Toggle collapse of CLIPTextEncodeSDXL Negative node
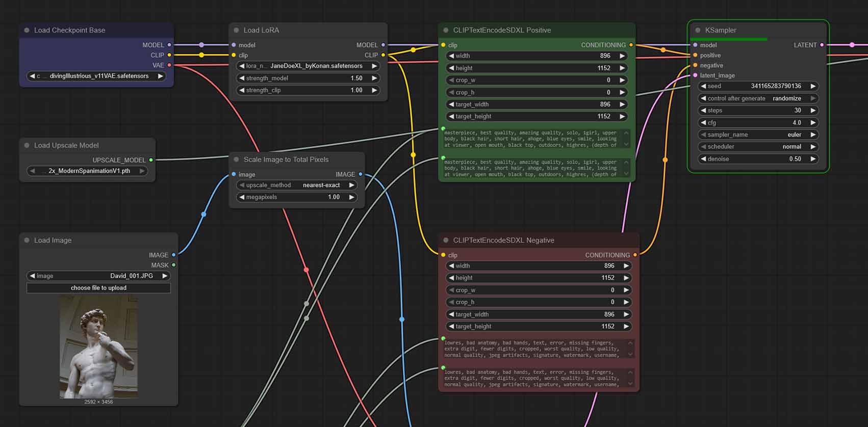Viewport: 868px width, 427px height. tap(446, 240)
